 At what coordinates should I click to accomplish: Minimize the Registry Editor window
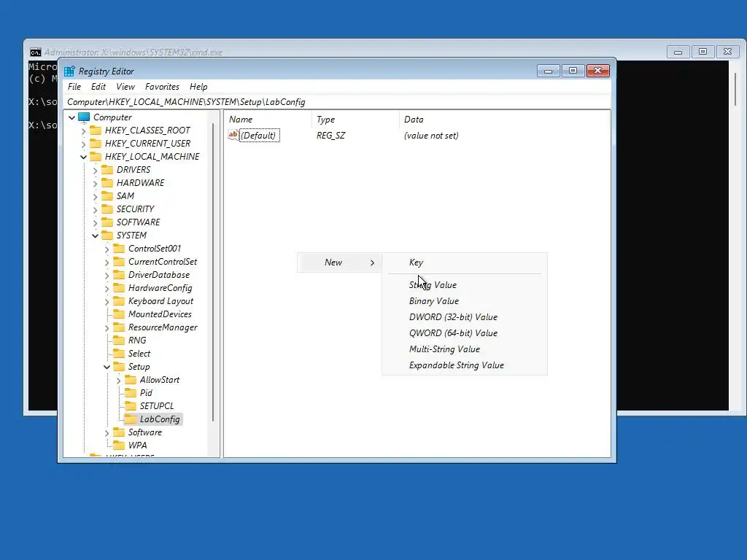[549, 71]
